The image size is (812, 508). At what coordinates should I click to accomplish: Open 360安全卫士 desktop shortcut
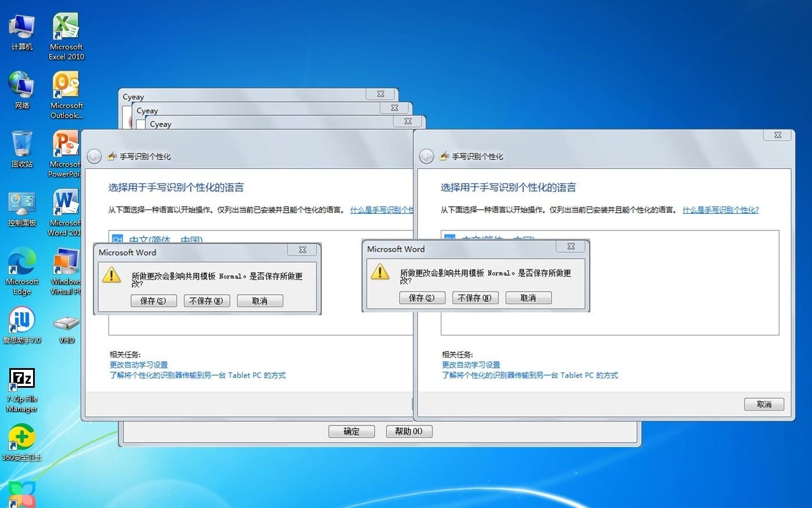(22, 442)
